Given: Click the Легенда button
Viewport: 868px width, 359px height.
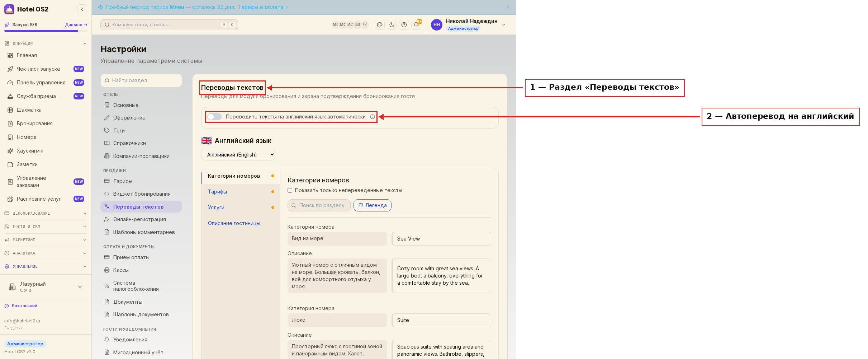Looking at the screenshot, I should pos(373,205).
